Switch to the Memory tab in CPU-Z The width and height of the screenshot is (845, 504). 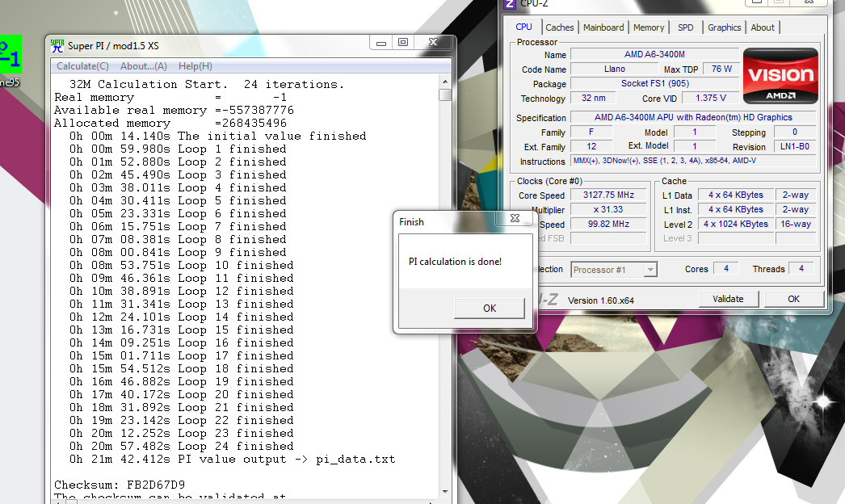click(649, 27)
